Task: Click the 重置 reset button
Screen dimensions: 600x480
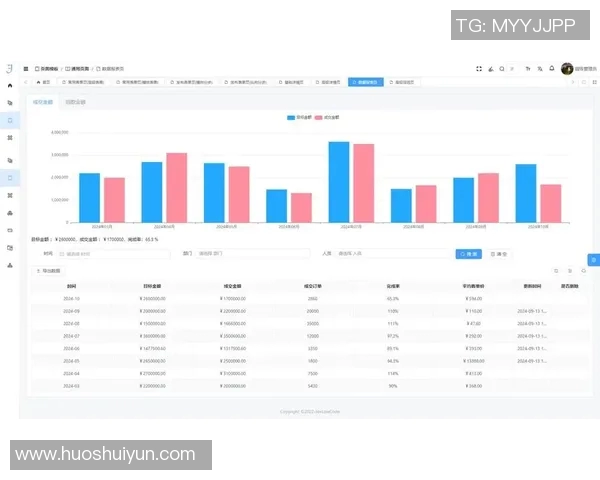Action: 498,254
